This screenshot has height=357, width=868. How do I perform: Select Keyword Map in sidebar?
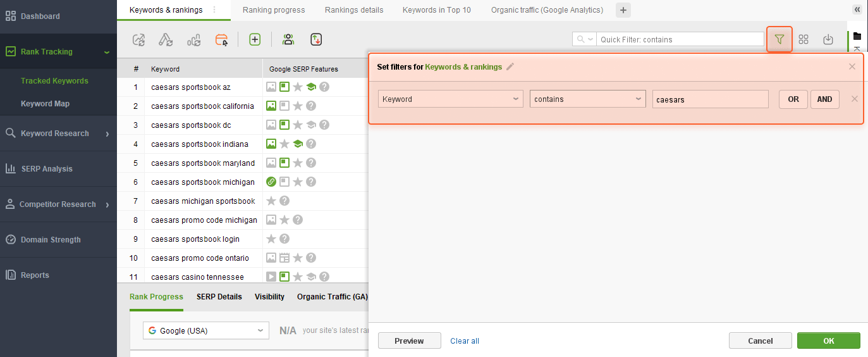click(45, 104)
